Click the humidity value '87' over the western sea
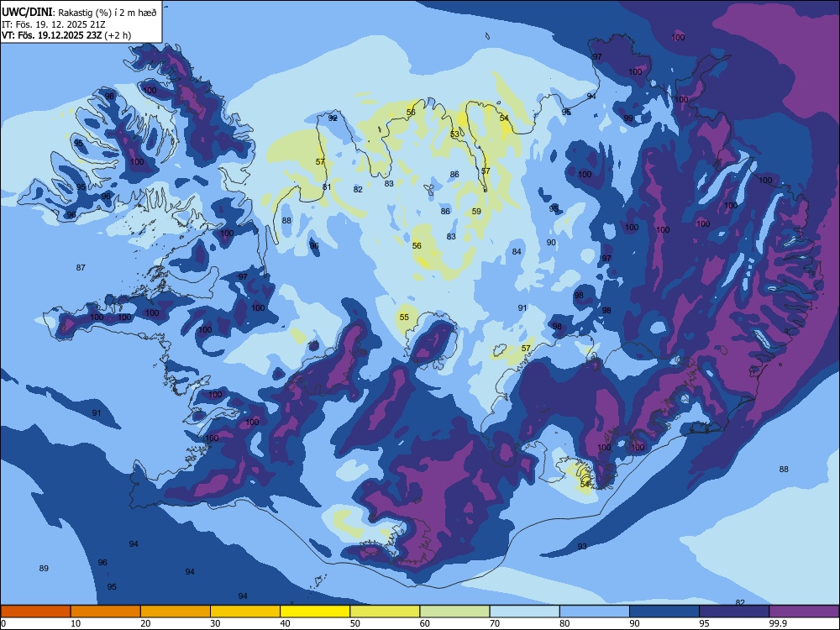The width and height of the screenshot is (840, 630). click(x=81, y=267)
